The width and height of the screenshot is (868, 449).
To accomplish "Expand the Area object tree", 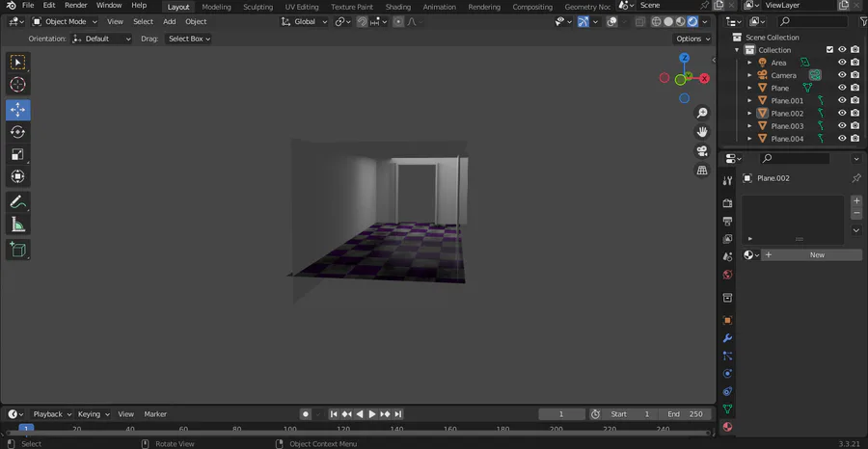I will click(749, 63).
